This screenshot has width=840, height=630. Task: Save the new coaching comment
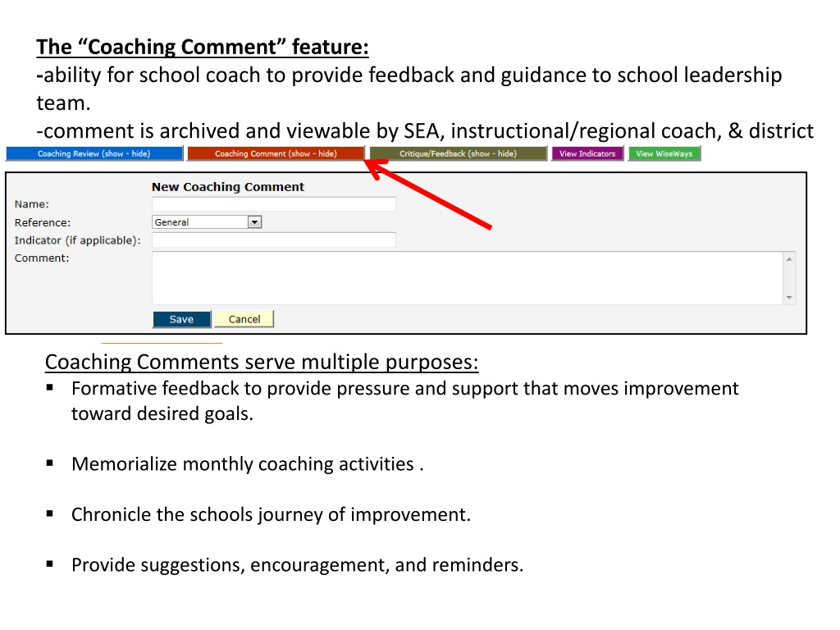click(181, 319)
